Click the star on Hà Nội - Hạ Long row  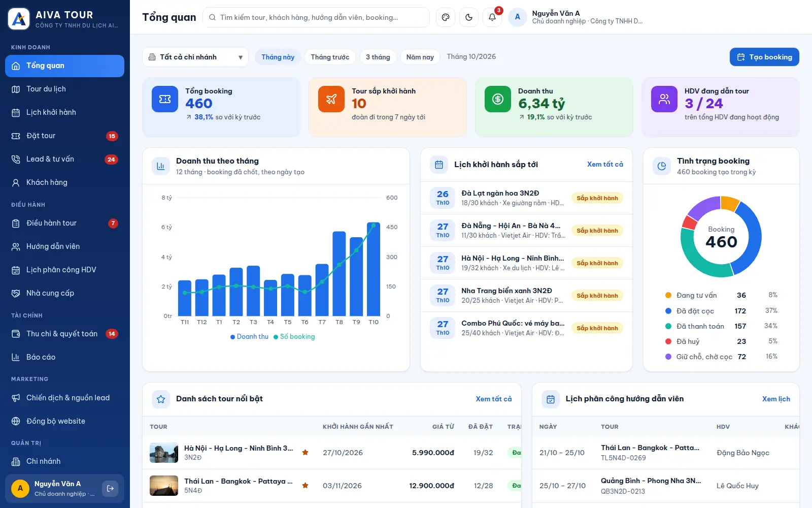pos(306,453)
